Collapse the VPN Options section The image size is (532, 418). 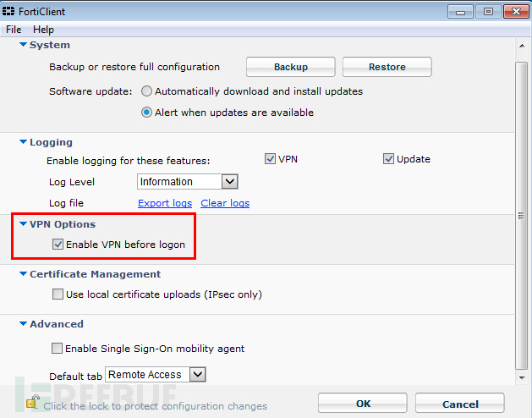tap(23, 224)
